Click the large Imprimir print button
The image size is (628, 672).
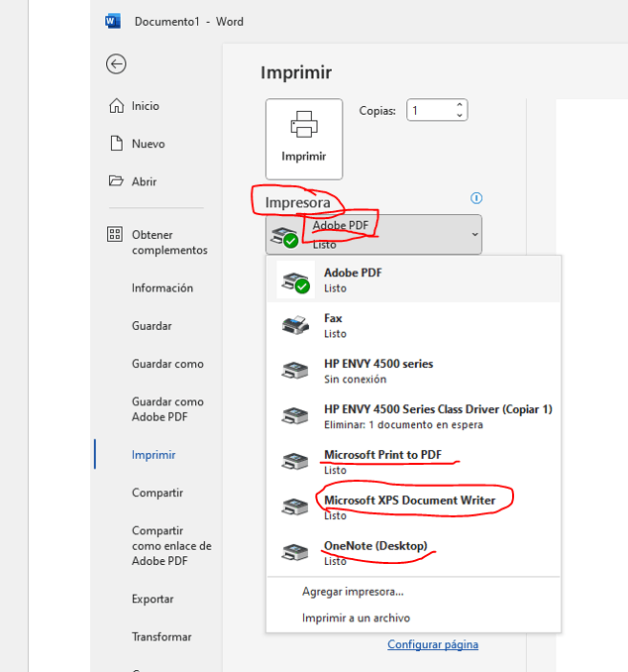[304, 139]
